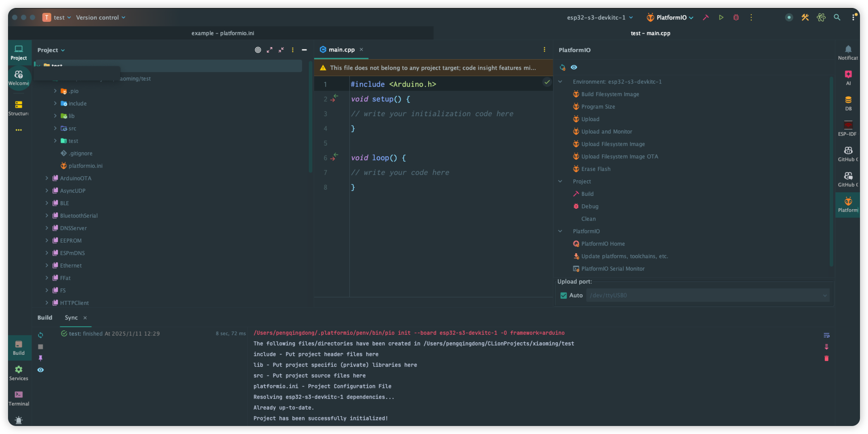Open the esp32-s3-devkitc-1 environment dropdown
The image size is (868, 434).
click(x=600, y=17)
